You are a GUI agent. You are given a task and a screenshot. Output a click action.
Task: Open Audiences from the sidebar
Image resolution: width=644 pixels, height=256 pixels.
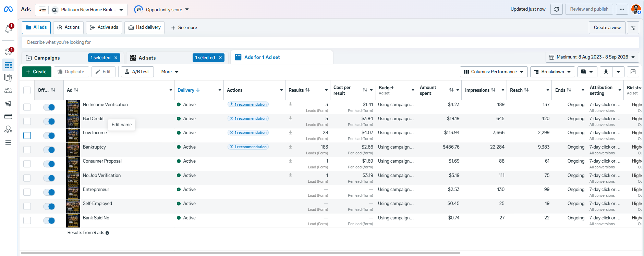click(x=8, y=91)
